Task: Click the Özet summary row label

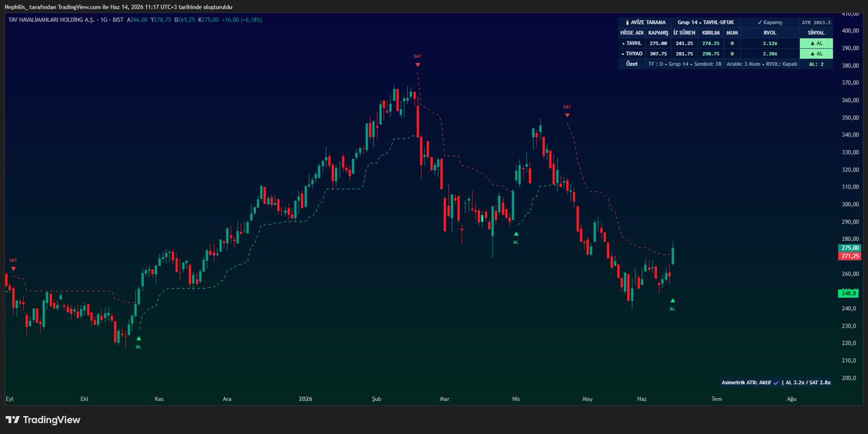Action: tap(631, 64)
